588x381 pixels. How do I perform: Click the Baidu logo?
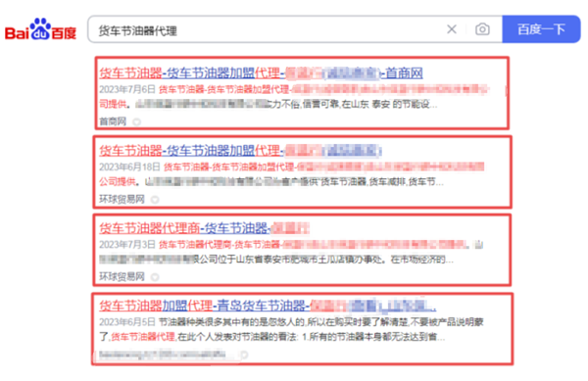tap(40, 28)
